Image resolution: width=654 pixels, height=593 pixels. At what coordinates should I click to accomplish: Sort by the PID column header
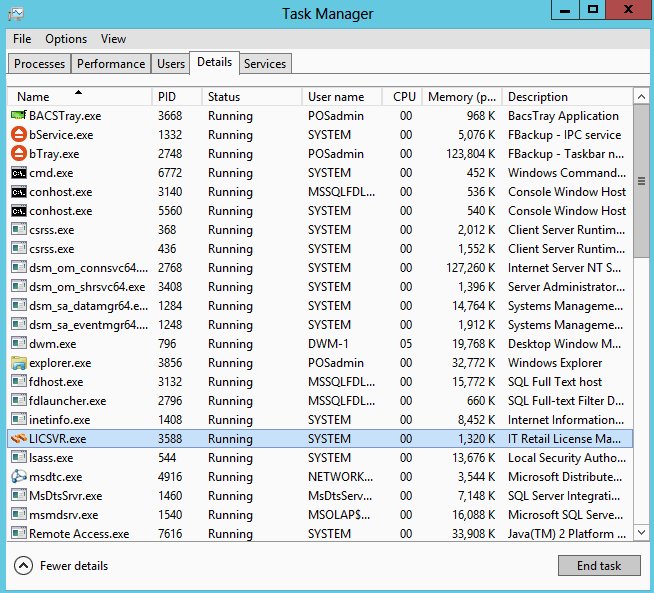177,97
